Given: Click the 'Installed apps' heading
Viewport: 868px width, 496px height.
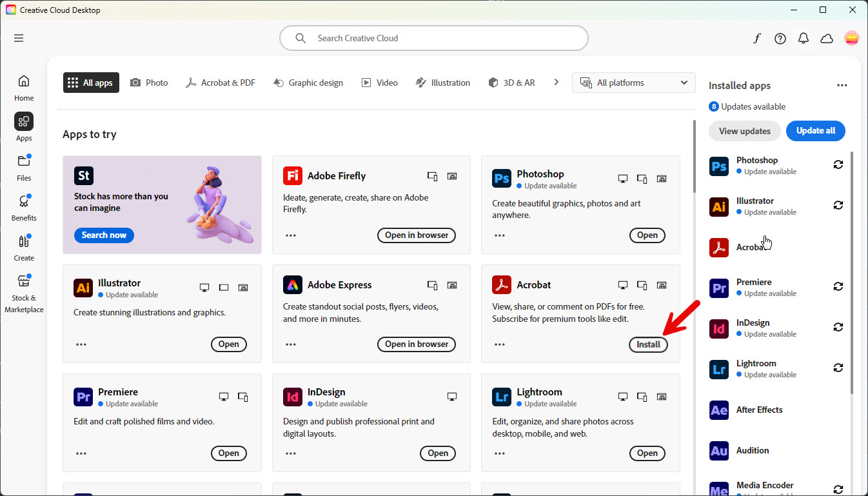Looking at the screenshot, I should pyautogui.click(x=740, y=86).
